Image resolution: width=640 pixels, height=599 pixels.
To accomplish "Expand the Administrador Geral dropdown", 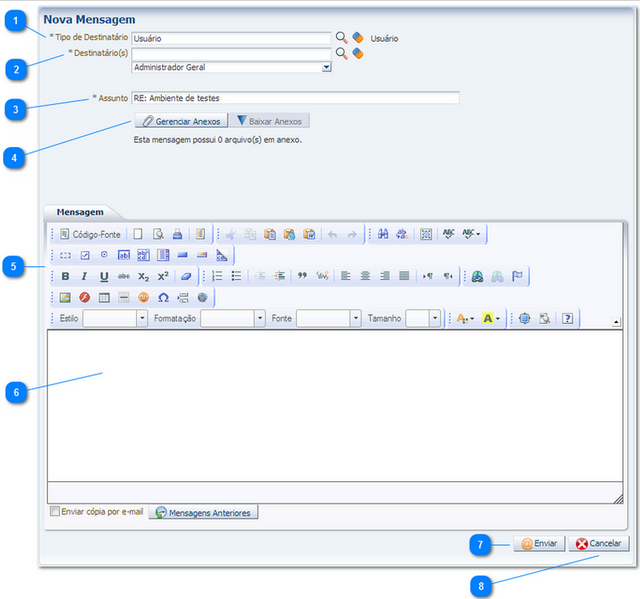I will (x=326, y=68).
